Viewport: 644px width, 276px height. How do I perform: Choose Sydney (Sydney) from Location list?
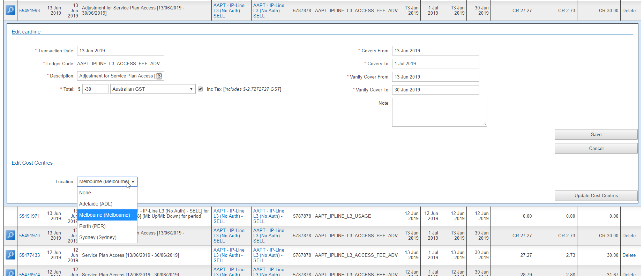[x=98, y=237]
